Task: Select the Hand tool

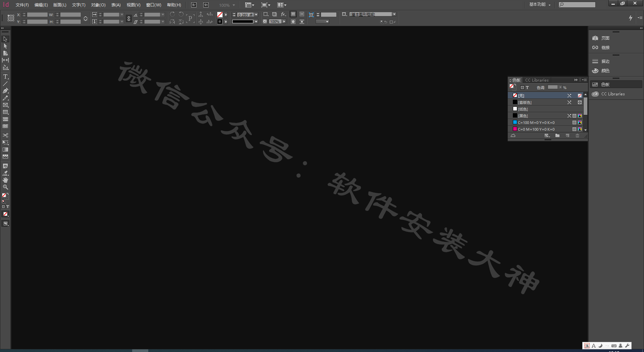Action: [5, 180]
